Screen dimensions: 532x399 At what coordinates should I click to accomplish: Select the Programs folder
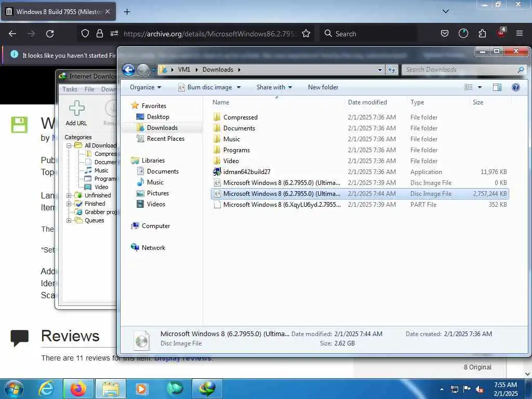[360, 150]
